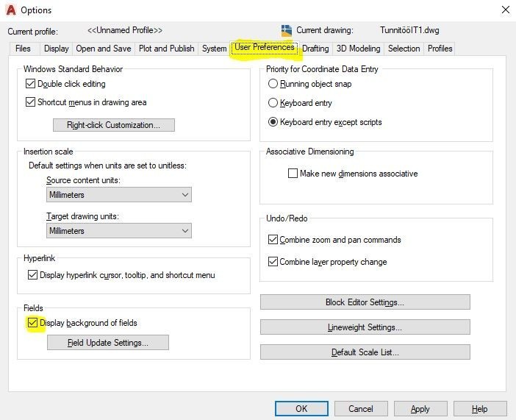Expand Target drawing units dropdown

118,231
